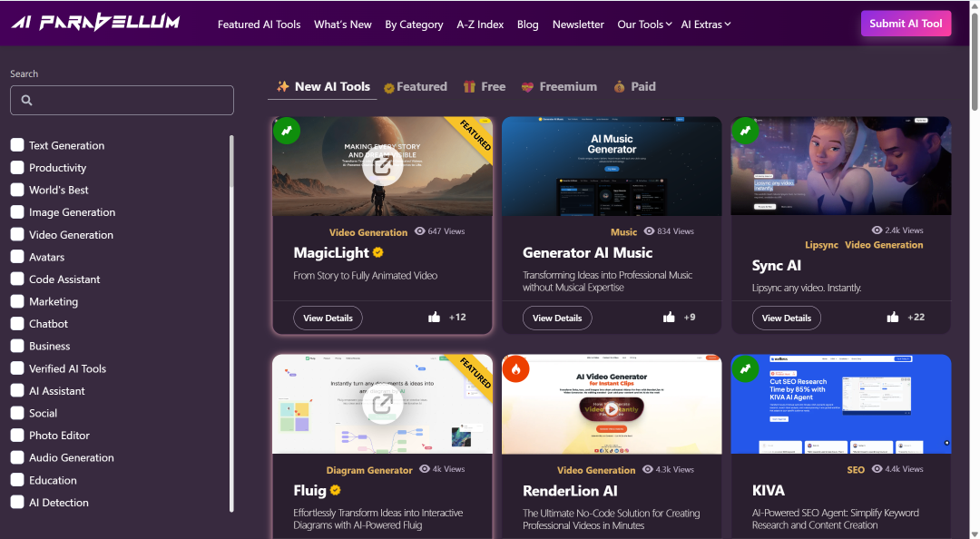Click the eye views icon on Sync AI card
980x539 pixels.
877,230
